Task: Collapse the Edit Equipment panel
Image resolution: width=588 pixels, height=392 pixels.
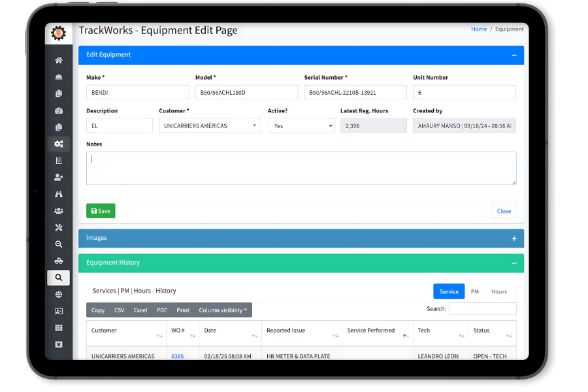Action: pyautogui.click(x=514, y=55)
